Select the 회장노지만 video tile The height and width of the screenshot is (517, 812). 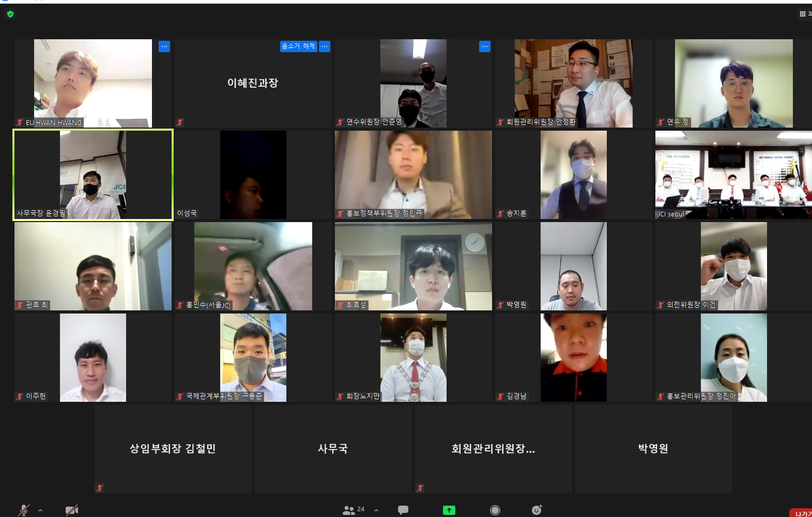(413, 357)
